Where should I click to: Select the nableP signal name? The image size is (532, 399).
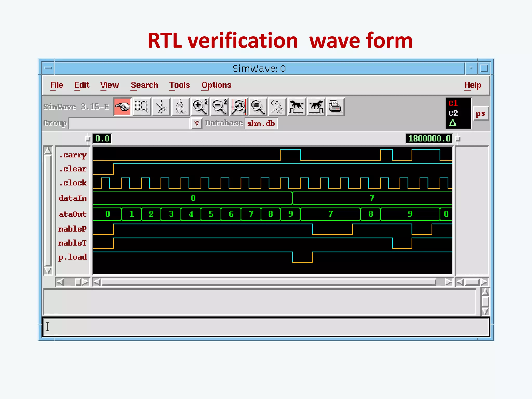pyautogui.click(x=73, y=229)
